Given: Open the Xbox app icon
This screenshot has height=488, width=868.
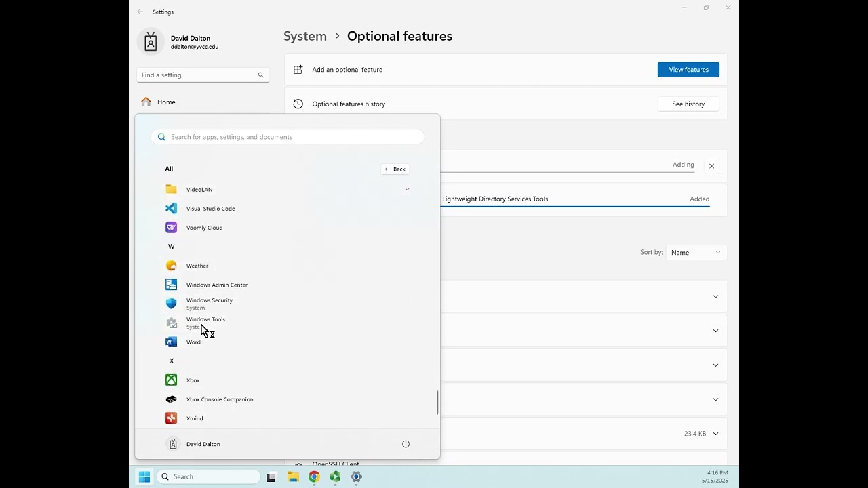Looking at the screenshot, I should point(172,380).
